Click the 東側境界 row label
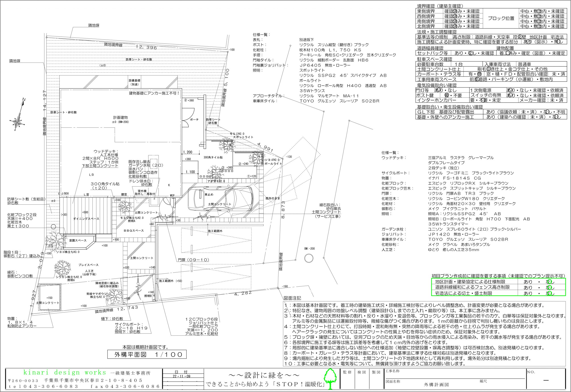Viewport: 571px width, 392px height. [x=426, y=11]
